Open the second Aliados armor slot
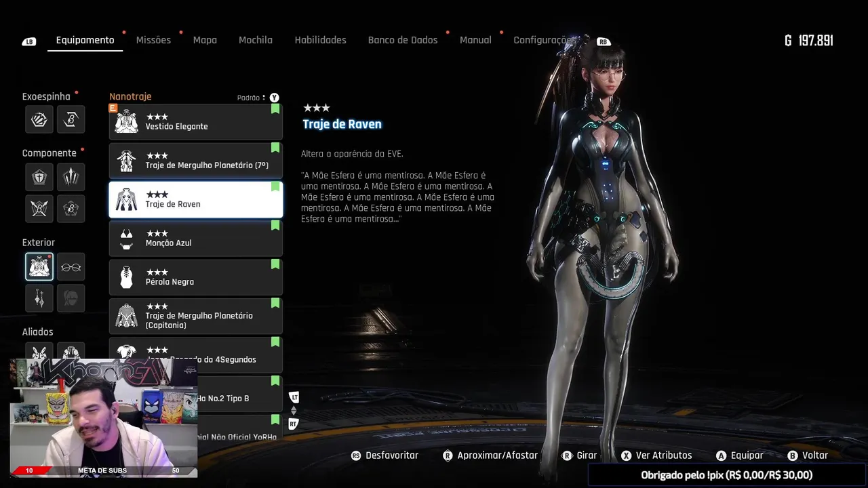This screenshot has height=488, width=868. pyautogui.click(x=71, y=351)
